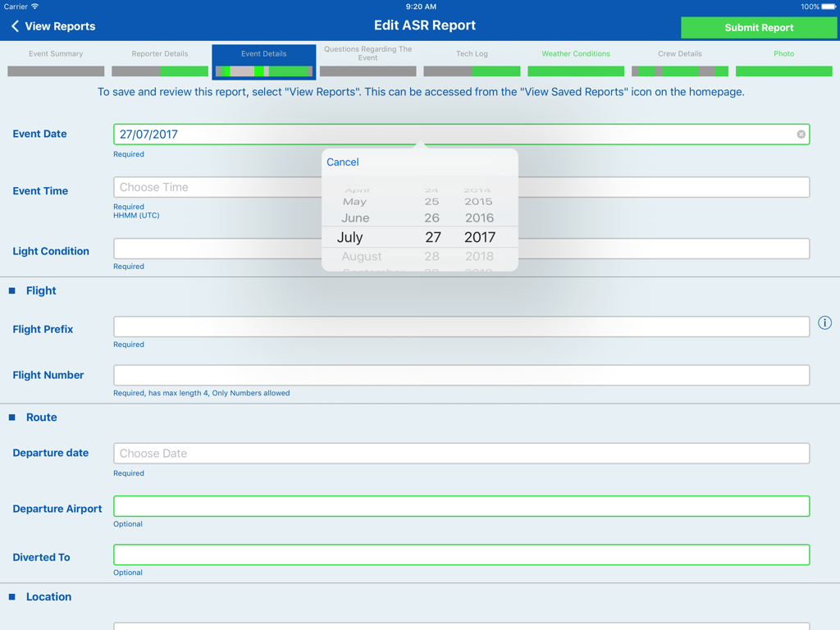Tap the 9:20 AM clock
Screen dimensions: 840x630
point(421,7)
